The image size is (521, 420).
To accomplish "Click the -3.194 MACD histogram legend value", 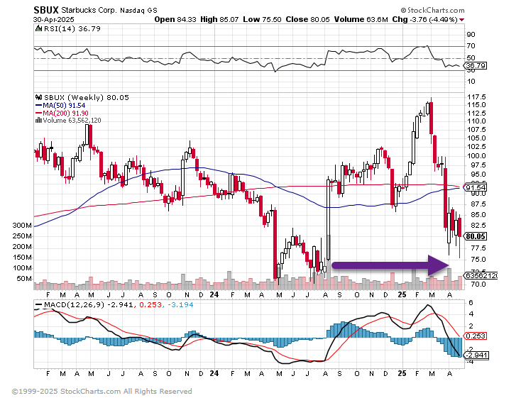I will coord(180,305).
